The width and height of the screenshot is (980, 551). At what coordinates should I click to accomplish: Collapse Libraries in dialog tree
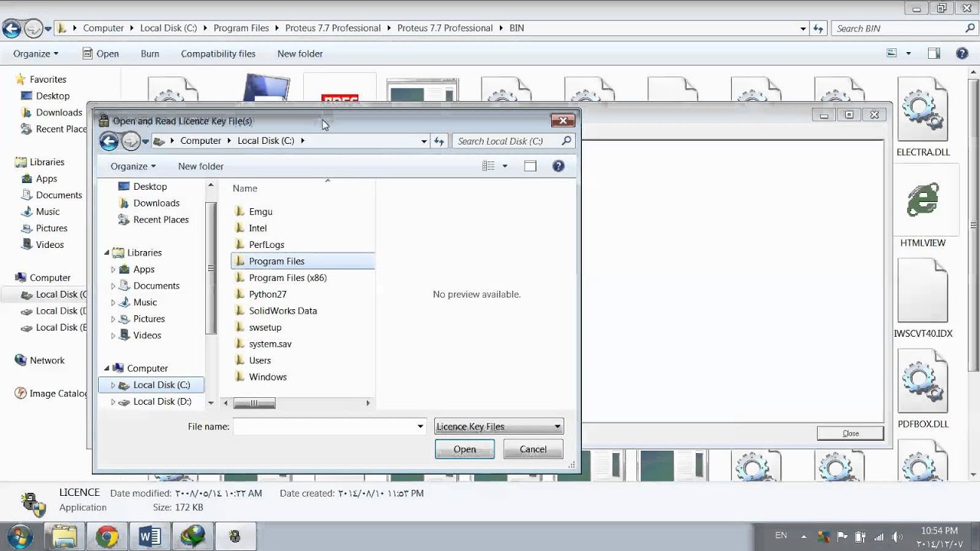click(x=107, y=253)
